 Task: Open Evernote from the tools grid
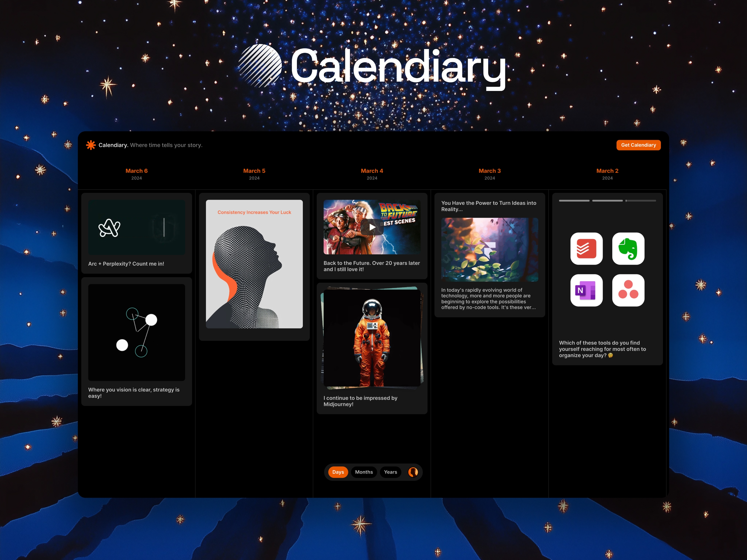click(628, 248)
